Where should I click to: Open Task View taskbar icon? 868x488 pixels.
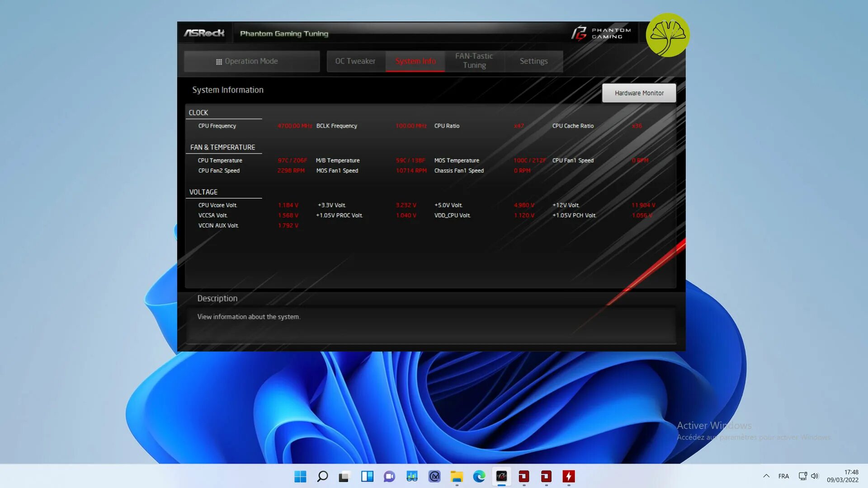pos(344,476)
